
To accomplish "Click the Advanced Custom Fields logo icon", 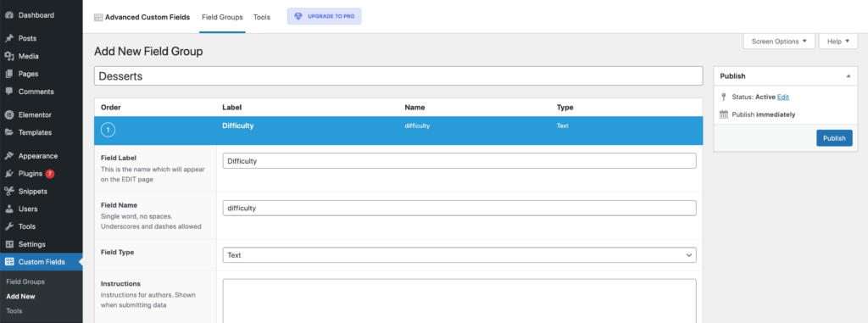I will (x=98, y=17).
